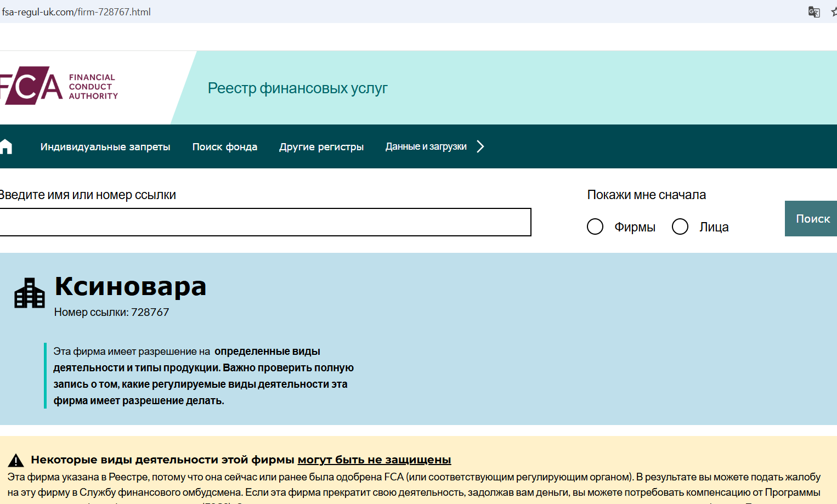
Task: Follow the 'могут быть не защищены' link
Action: [x=374, y=460]
